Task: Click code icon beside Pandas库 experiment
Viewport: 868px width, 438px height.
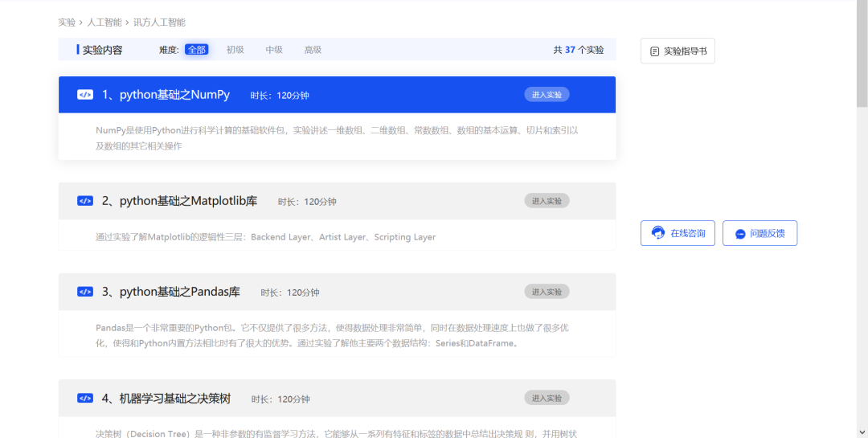Action: [x=85, y=292]
